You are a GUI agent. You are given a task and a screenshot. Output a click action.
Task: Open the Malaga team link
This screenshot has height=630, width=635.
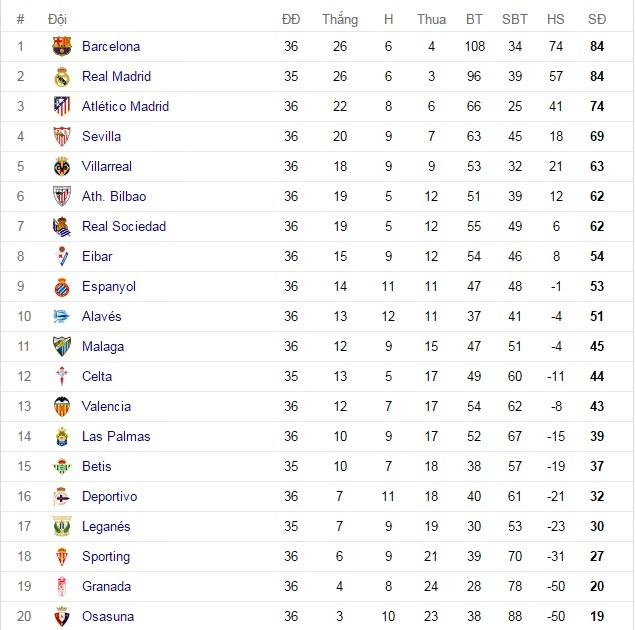(103, 346)
